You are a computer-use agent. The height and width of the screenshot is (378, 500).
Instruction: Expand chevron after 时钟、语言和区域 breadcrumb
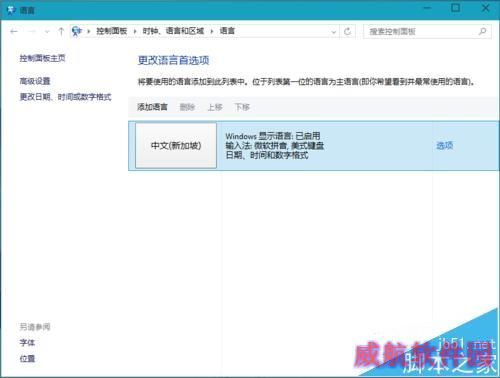pyautogui.click(x=212, y=32)
